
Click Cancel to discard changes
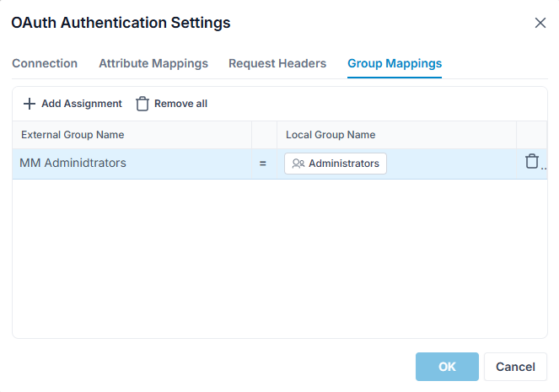pyautogui.click(x=515, y=367)
